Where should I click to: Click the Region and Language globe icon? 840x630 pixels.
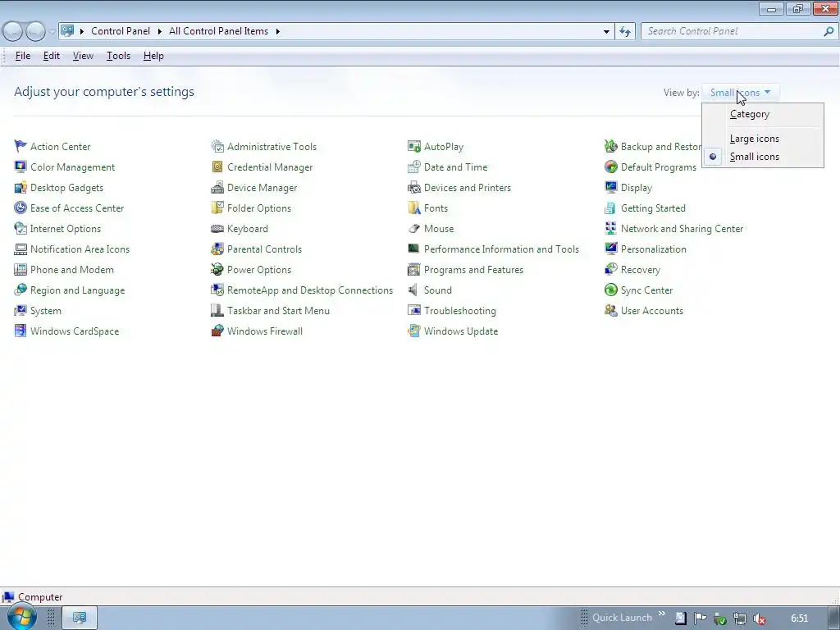coord(21,290)
